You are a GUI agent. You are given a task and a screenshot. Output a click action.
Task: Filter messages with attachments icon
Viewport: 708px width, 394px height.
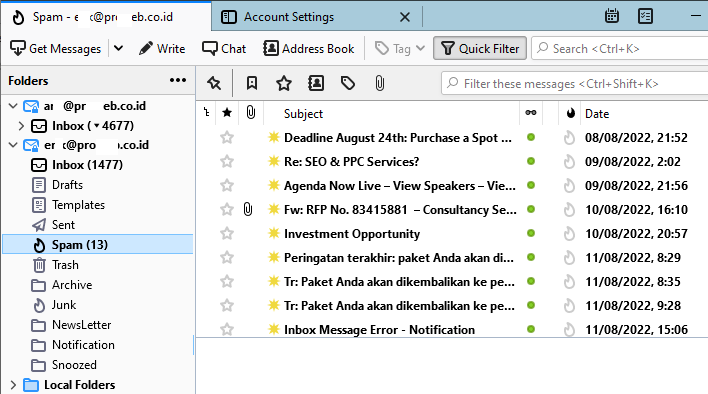coord(380,83)
